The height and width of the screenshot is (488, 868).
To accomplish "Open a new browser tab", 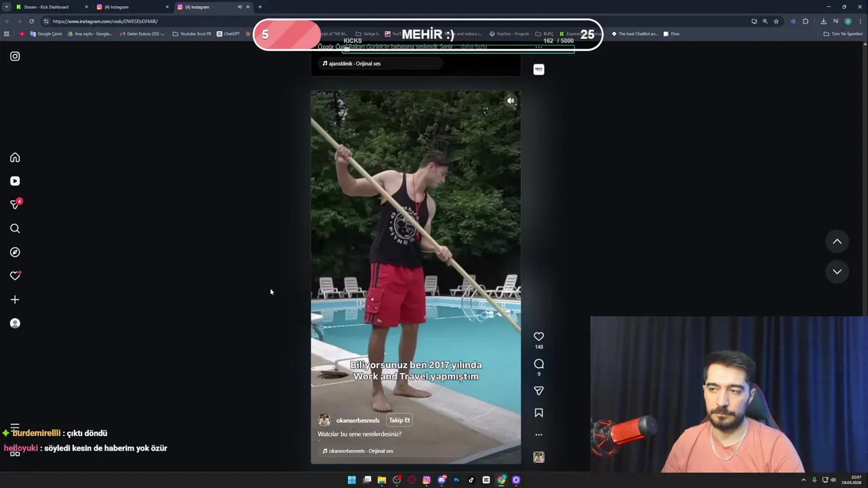I will (260, 7).
